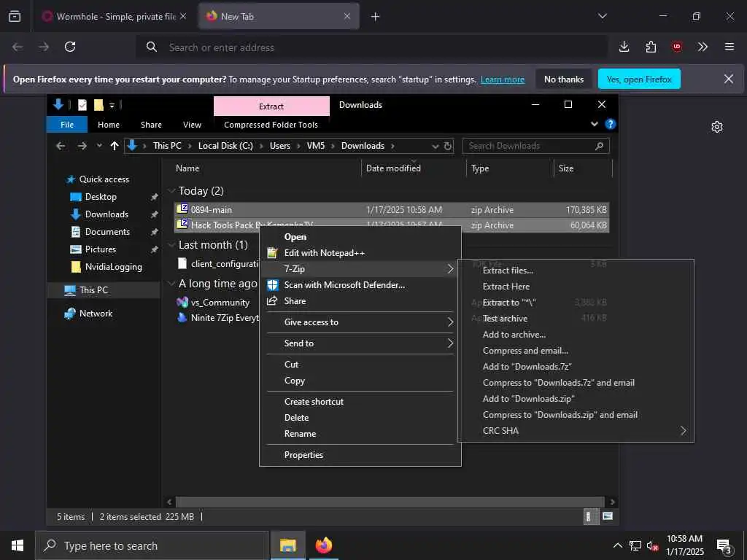Screen dimensions: 747x560
Task: Collapse the A long time ago group
Action: [x=171, y=284]
